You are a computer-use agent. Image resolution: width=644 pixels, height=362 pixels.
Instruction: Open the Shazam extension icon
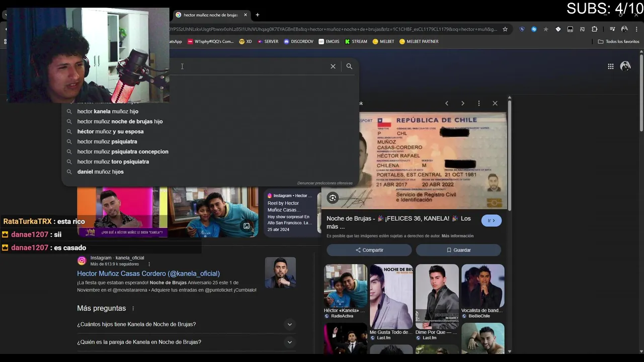click(x=534, y=29)
